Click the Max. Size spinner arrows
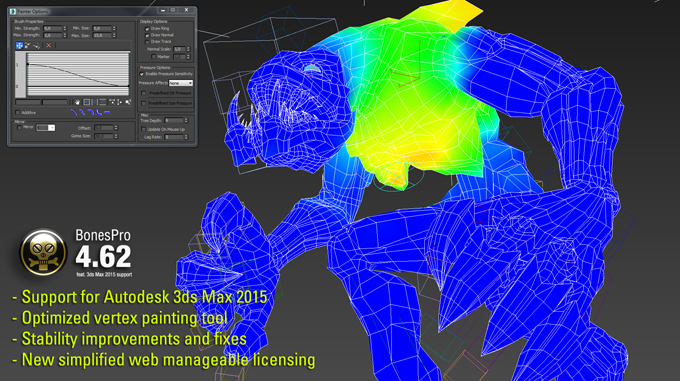The height and width of the screenshot is (381, 680). point(114,35)
